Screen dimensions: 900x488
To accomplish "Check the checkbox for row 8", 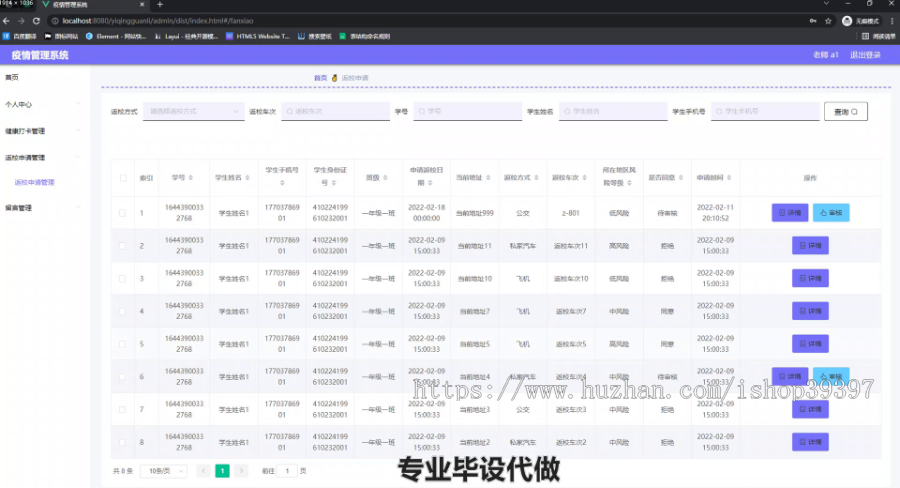I will pyautogui.click(x=122, y=442).
